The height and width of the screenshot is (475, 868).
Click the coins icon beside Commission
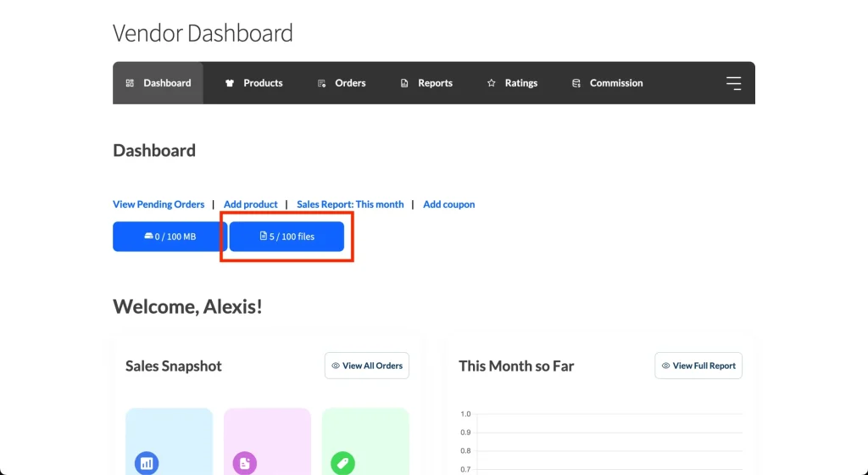click(x=576, y=83)
